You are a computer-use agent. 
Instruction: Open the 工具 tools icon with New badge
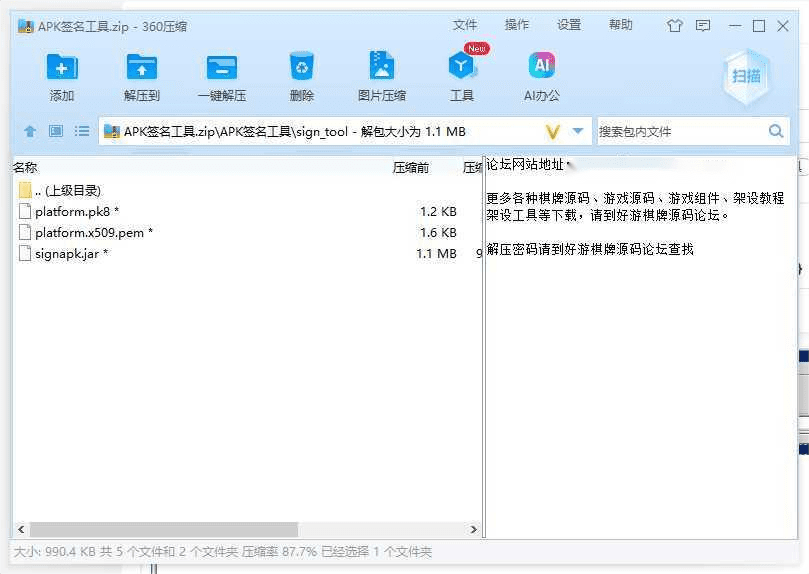coord(462,65)
